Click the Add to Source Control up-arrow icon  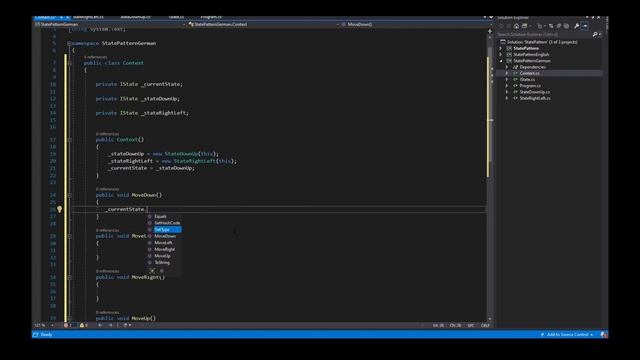[542, 335]
